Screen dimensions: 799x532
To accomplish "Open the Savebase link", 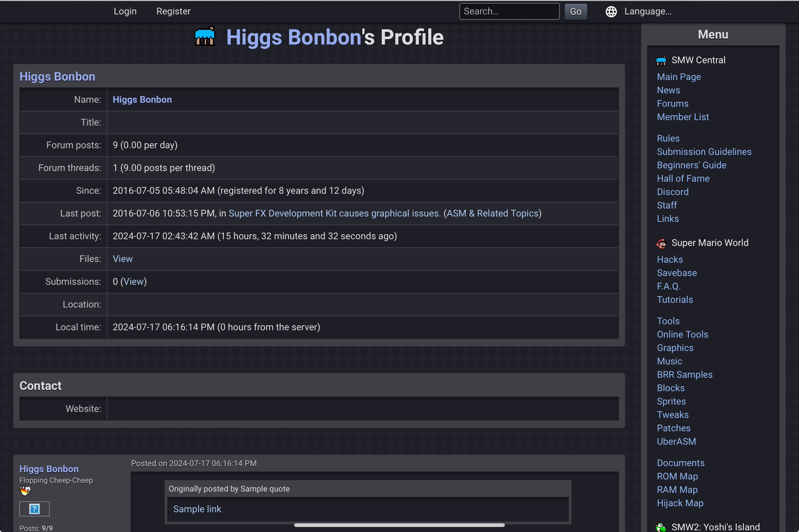I will click(x=677, y=273).
